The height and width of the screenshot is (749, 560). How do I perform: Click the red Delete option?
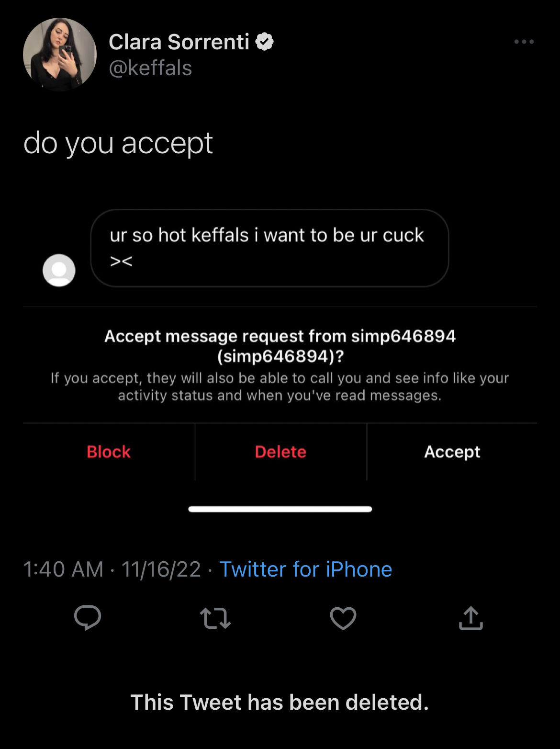[x=280, y=452]
